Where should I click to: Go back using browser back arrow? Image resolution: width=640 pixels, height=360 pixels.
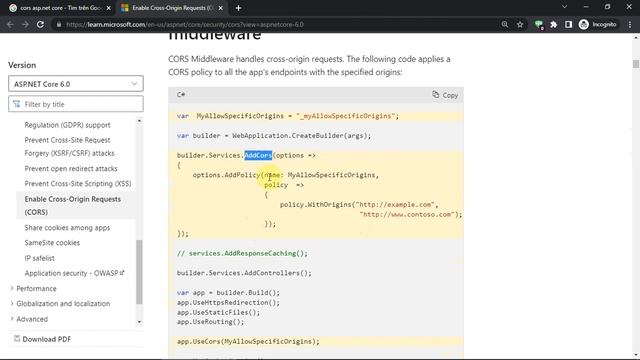pos(10,24)
